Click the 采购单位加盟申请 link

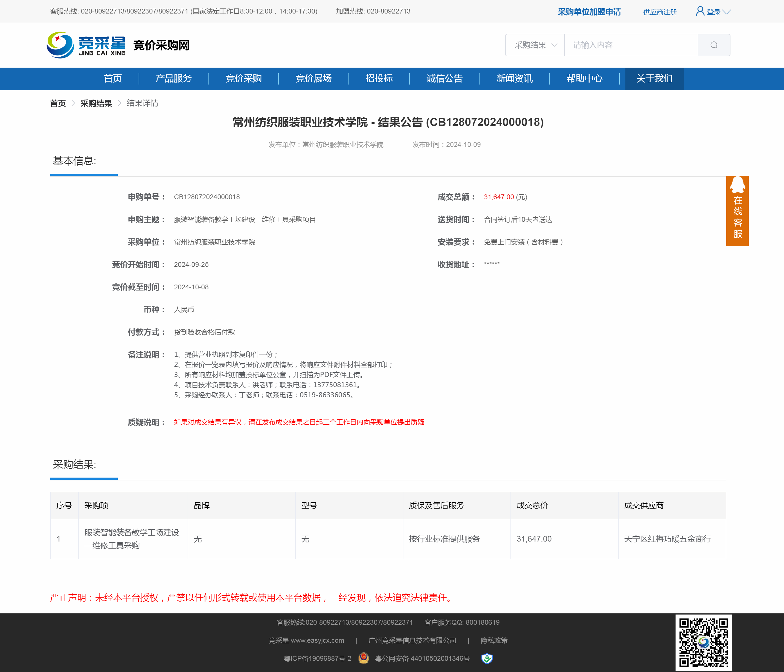click(x=589, y=12)
